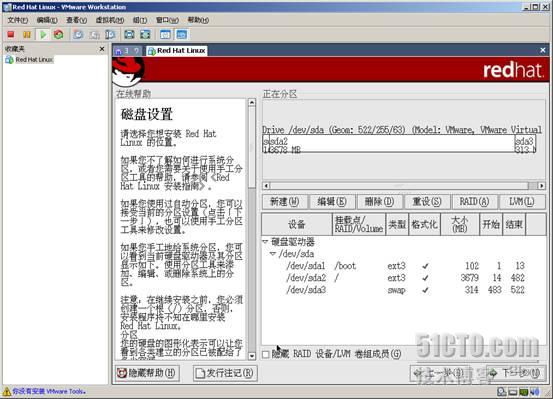Click the 删除(D) partition button
This screenshot has height=399, width=553.
(x=379, y=202)
